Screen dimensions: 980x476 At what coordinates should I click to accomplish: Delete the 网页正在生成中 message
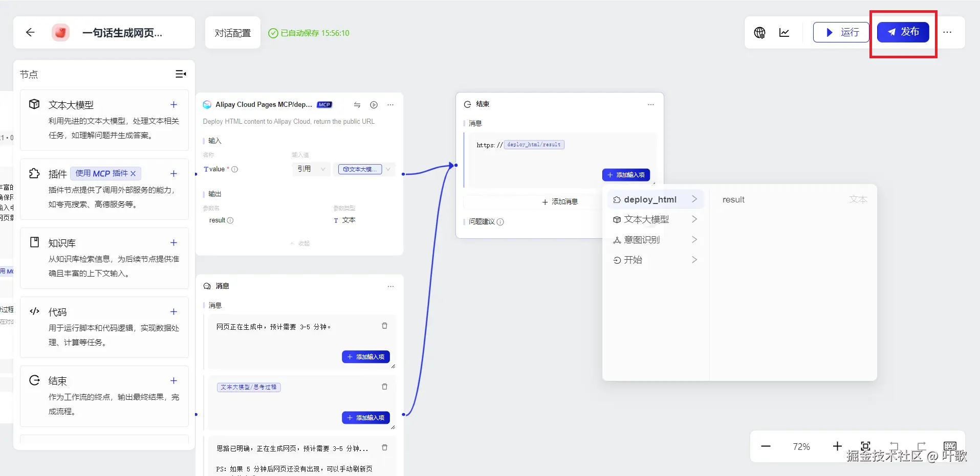(x=385, y=326)
